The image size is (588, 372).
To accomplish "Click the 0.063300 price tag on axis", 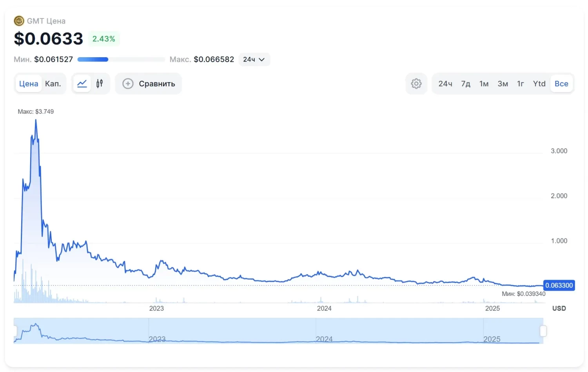I will tap(559, 285).
